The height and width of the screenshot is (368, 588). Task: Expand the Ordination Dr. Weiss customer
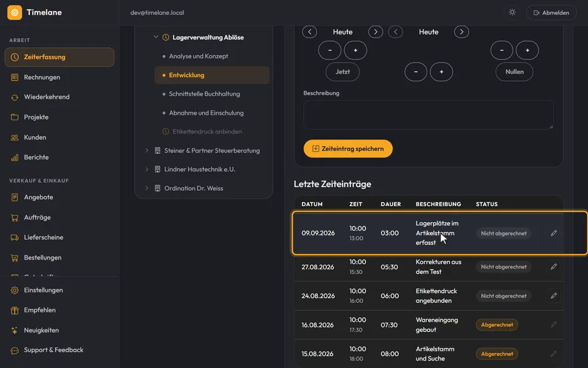click(x=146, y=188)
